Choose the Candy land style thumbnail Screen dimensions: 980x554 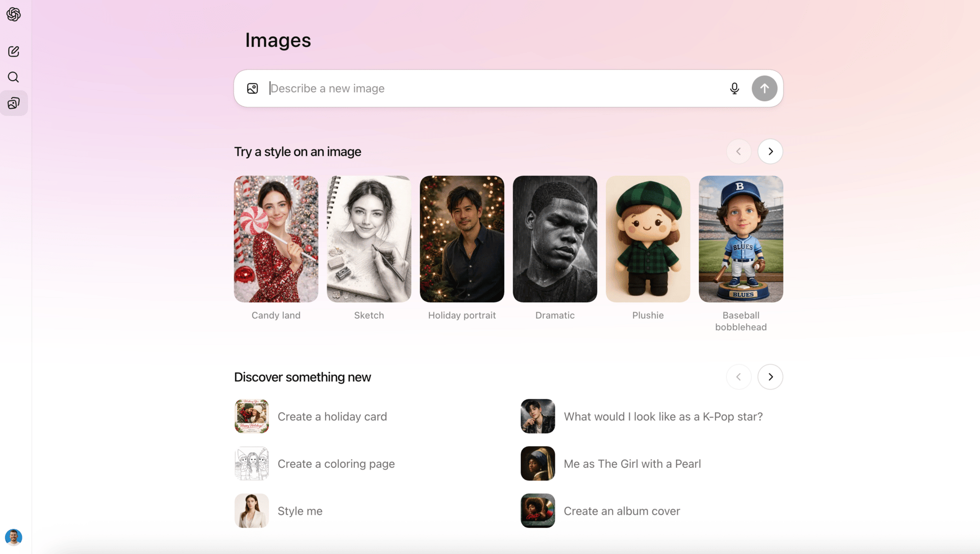[276, 239]
